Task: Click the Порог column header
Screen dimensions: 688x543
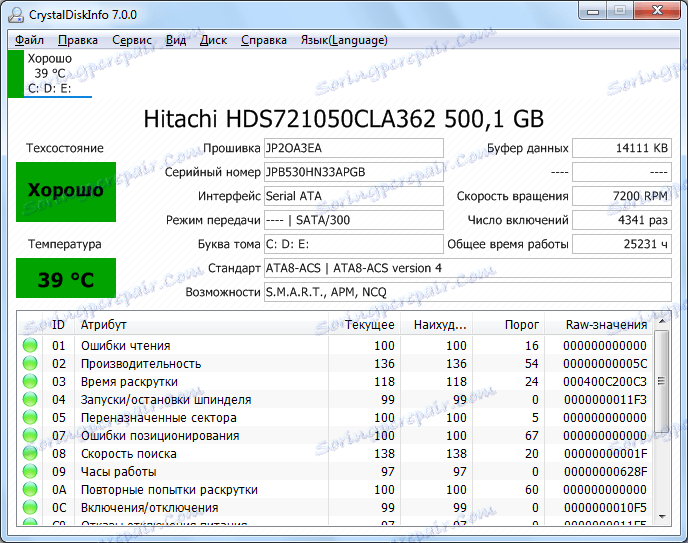Action: pyautogui.click(x=509, y=325)
